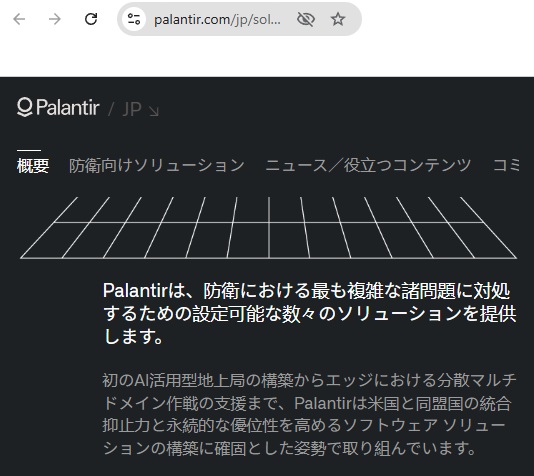Go back with the browser back arrow
Image resolution: width=534 pixels, height=476 pixels.
pyautogui.click(x=19, y=19)
